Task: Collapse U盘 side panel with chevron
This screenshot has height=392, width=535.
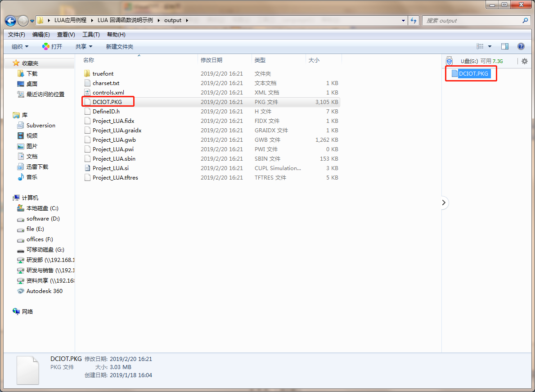Action: click(x=444, y=203)
